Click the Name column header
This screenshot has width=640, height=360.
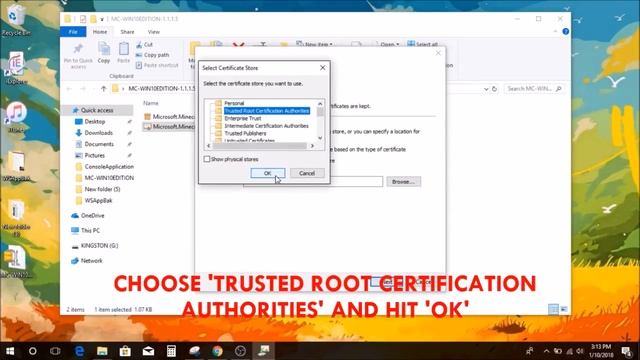(x=151, y=103)
